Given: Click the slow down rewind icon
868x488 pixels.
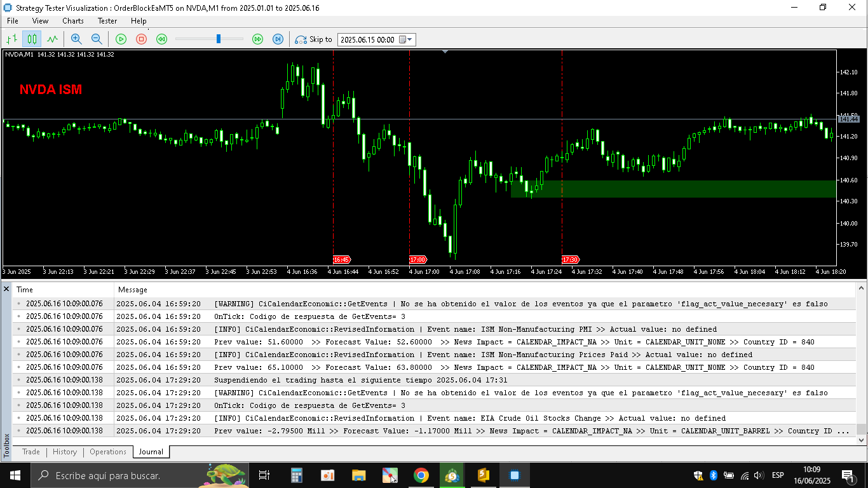Looking at the screenshot, I should point(161,39).
